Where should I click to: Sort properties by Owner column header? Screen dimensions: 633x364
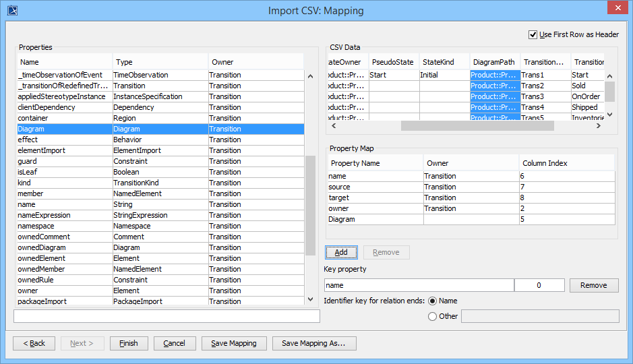[255, 62]
